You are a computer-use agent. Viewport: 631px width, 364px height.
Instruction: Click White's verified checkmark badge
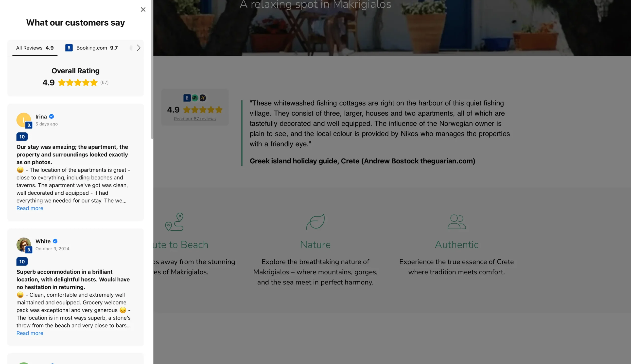coord(55,241)
